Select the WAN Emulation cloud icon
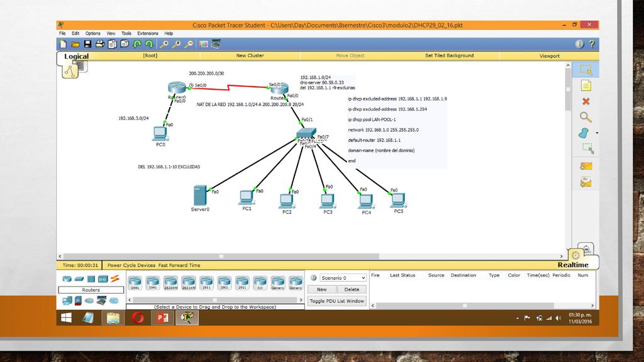Screen dimensions: 644x362 click(89, 301)
